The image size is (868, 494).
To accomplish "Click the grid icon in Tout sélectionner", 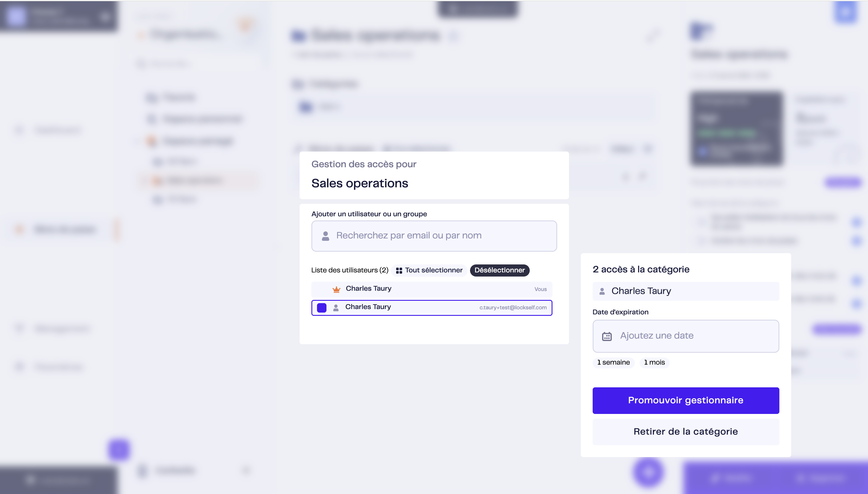I will coord(399,270).
